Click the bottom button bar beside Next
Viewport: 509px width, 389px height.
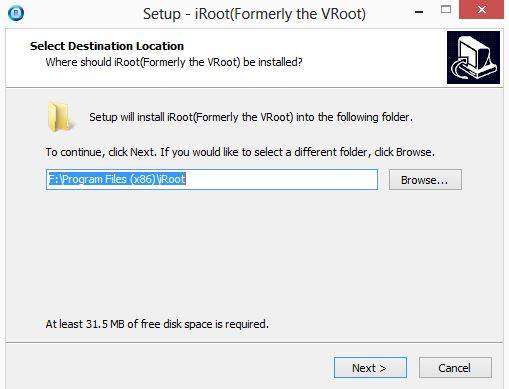click(x=167, y=367)
